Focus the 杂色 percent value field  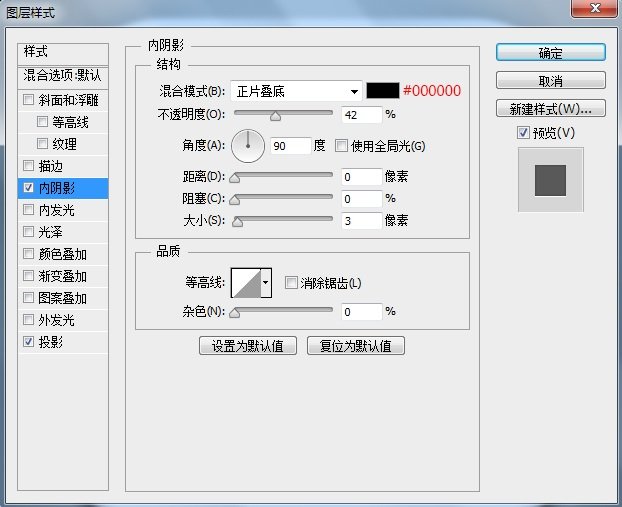click(x=362, y=312)
